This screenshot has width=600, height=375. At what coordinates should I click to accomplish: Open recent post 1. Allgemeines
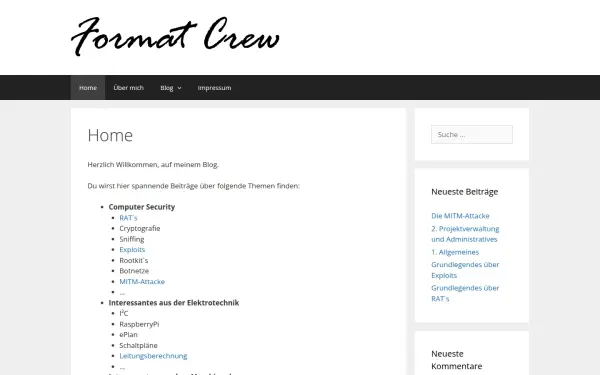tap(455, 252)
